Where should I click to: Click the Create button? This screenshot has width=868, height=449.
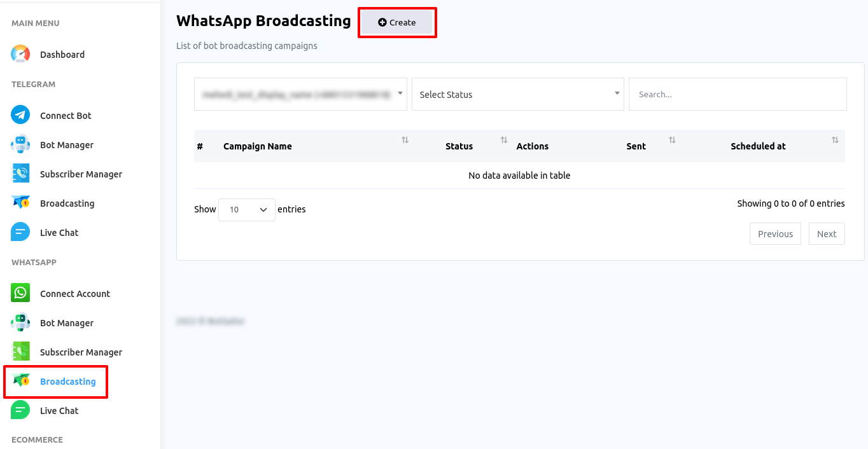click(397, 22)
